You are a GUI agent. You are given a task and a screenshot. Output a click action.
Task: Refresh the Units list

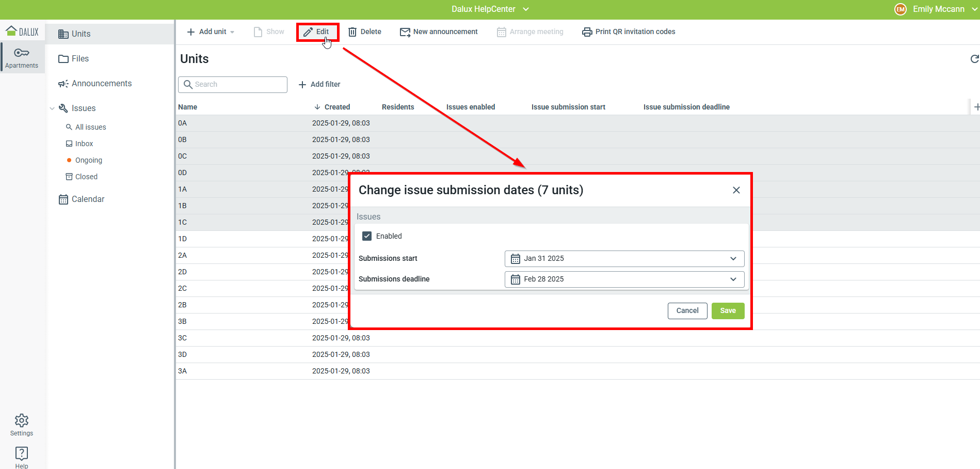[974, 59]
